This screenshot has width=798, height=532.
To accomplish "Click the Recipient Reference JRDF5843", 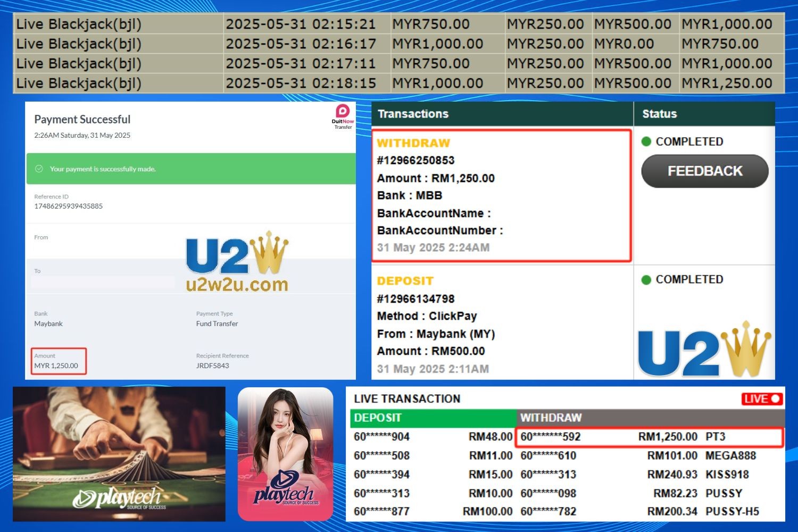I will point(212,365).
